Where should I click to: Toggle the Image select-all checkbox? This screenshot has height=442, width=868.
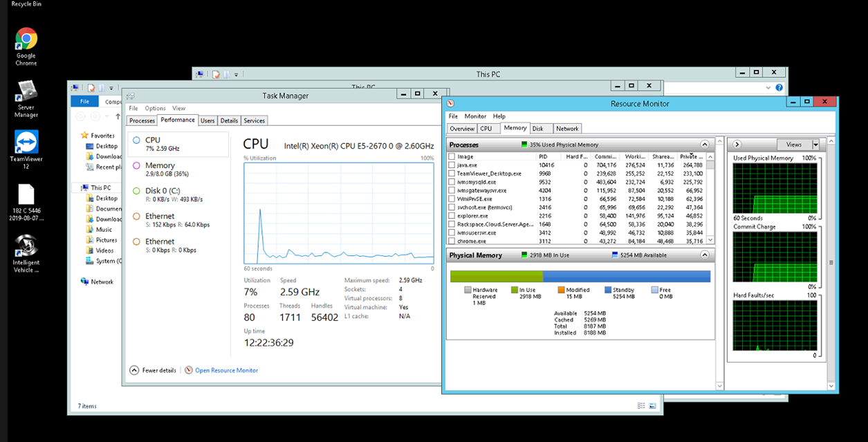pos(452,156)
